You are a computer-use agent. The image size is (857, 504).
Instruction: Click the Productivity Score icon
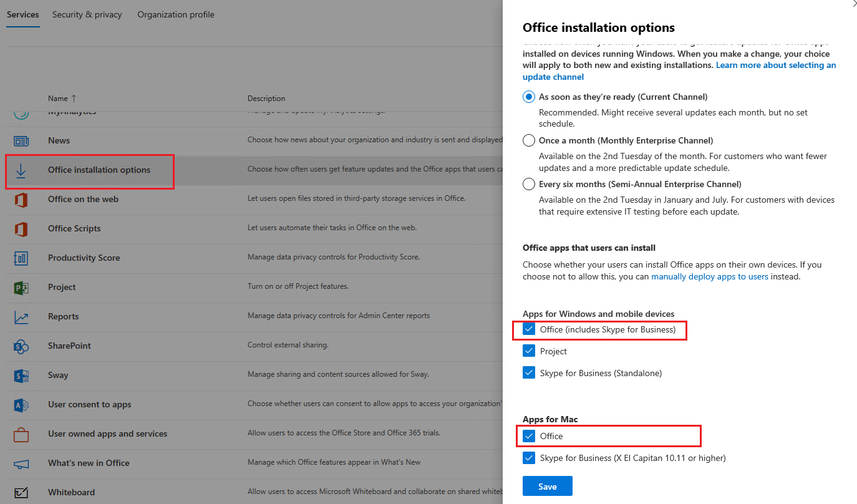pyautogui.click(x=21, y=258)
